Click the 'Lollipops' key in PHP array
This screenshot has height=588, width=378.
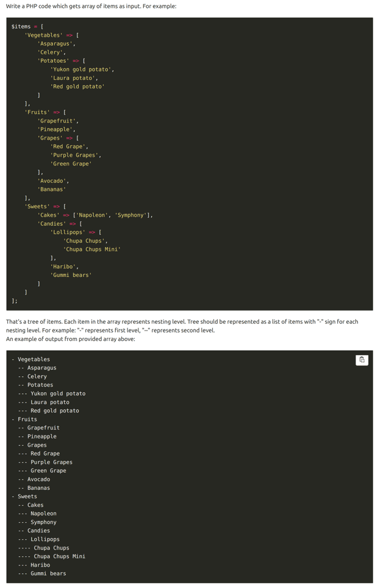pos(68,232)
